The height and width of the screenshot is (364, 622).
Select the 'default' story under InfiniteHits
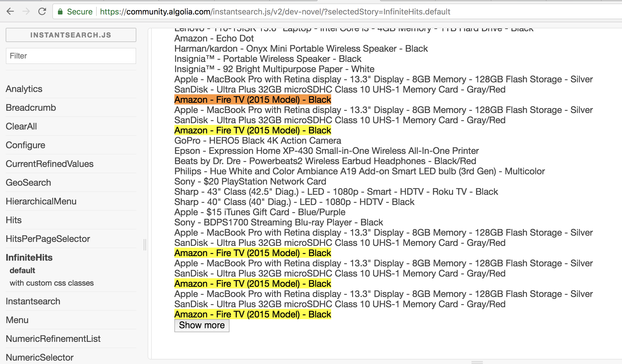coord(22,271)
